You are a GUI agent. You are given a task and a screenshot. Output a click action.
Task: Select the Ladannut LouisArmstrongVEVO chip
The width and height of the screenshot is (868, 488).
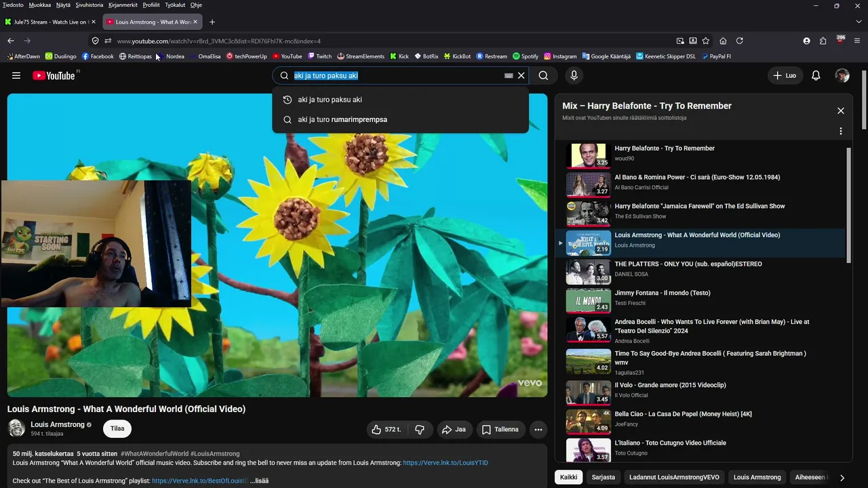(x=674, y=477)
